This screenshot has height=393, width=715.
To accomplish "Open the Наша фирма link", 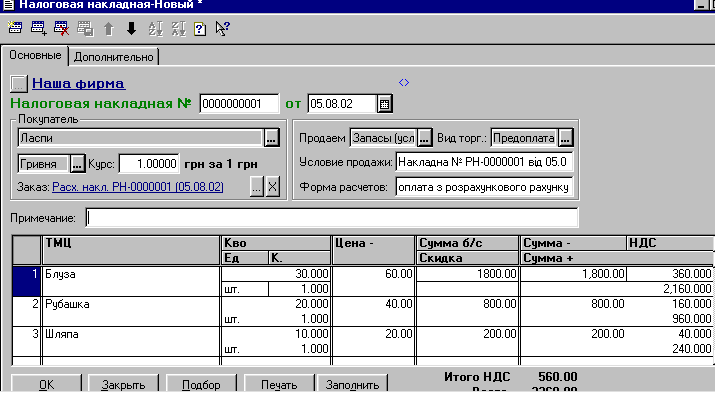I will coord(78,83).
